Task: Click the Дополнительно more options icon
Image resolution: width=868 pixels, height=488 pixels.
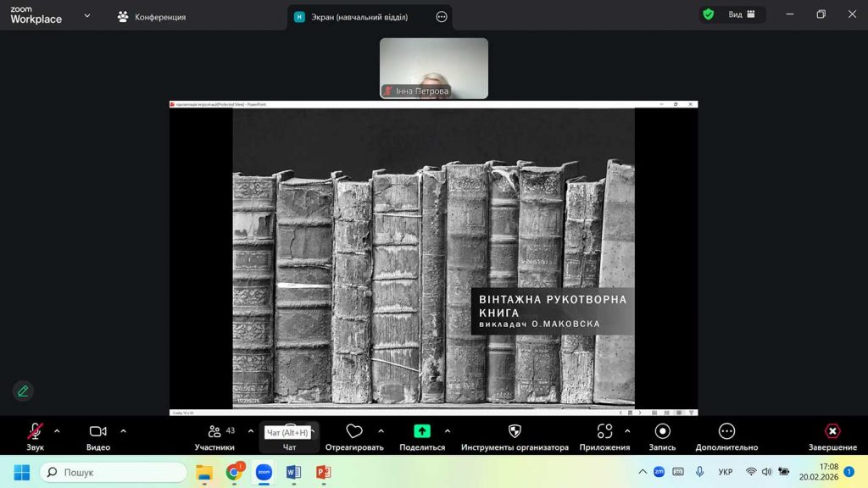Action: pos(726,432)
